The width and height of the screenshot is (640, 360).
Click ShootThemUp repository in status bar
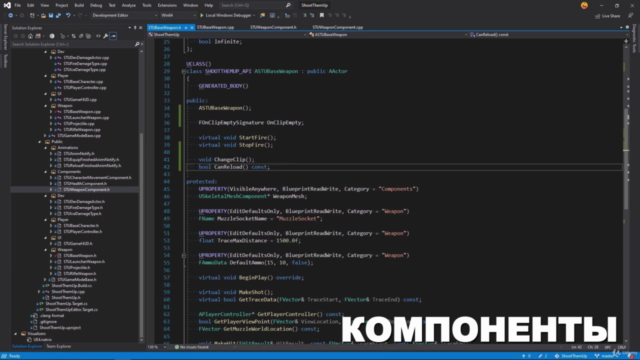click(x=570, y=356)
